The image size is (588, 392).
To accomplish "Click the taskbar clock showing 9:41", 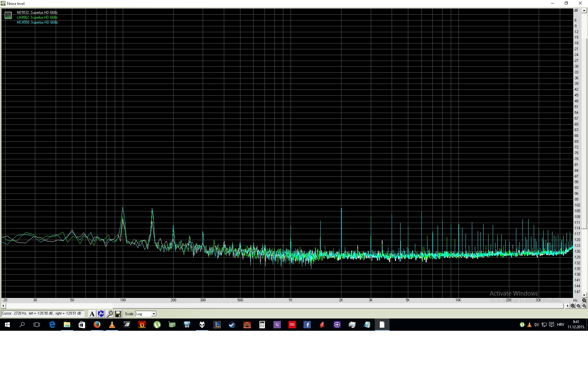I will 576,325.
